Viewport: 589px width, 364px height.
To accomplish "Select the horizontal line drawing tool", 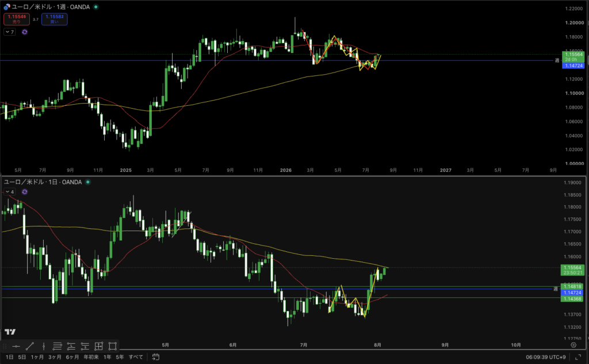I will click(16, 346).
